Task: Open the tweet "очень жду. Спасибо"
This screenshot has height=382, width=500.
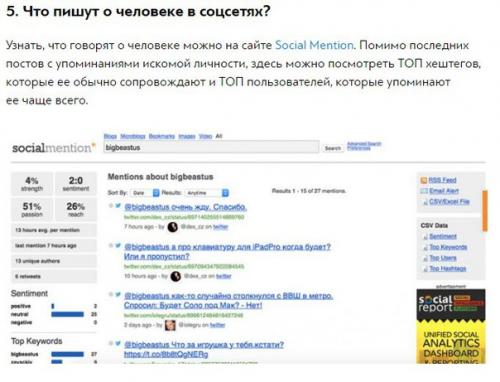Action: [x=185, y=207]
